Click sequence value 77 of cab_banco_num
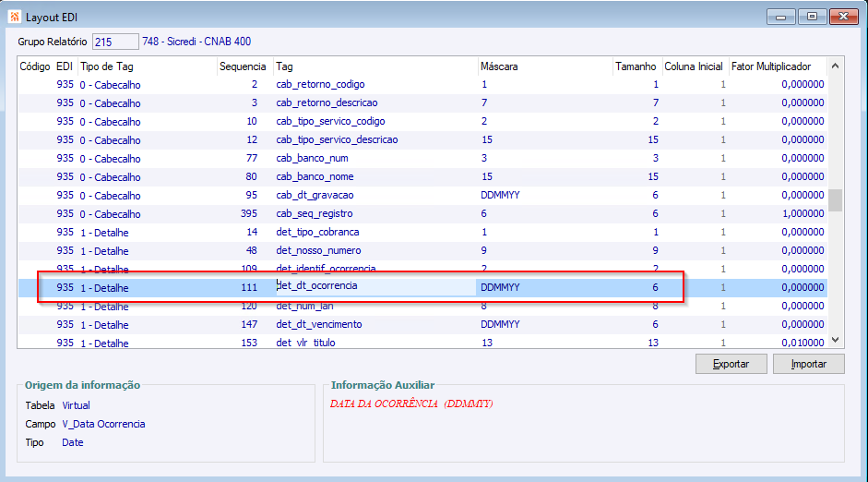This screenshot has height=482, width=868. tap(252, 159)
